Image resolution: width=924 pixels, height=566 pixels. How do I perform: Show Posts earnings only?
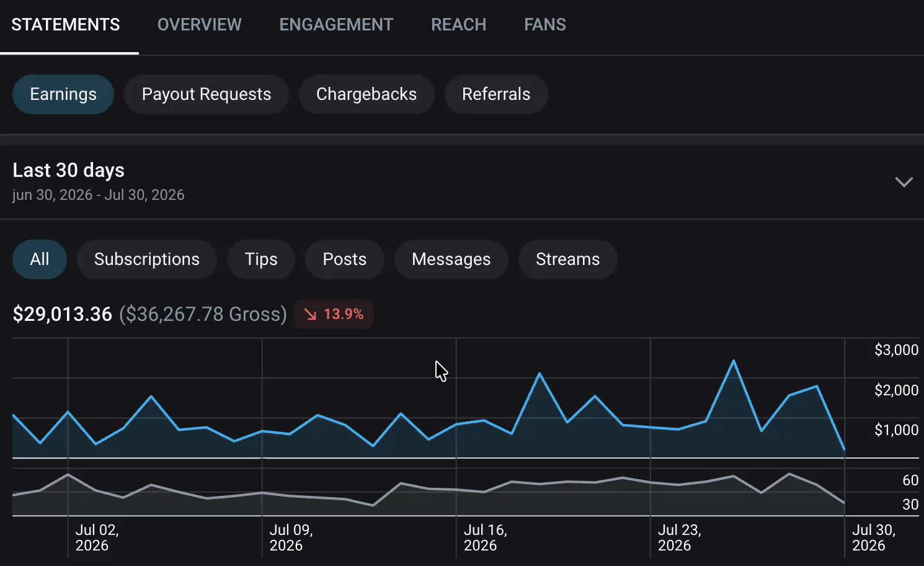(345, 259)
